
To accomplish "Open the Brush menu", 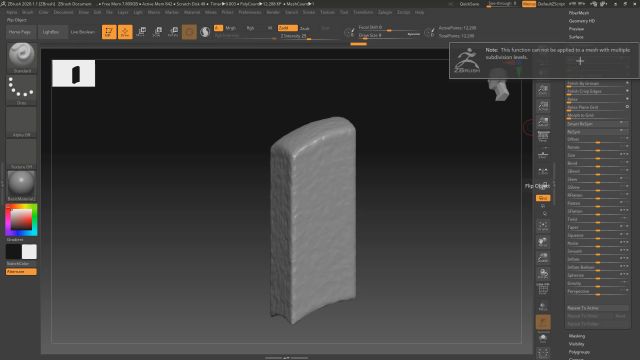I will pos(27,13).
